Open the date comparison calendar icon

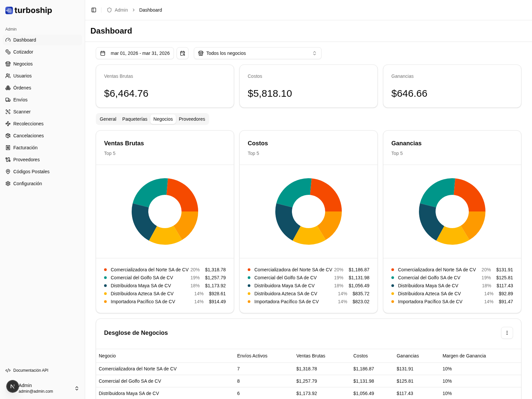183,53
